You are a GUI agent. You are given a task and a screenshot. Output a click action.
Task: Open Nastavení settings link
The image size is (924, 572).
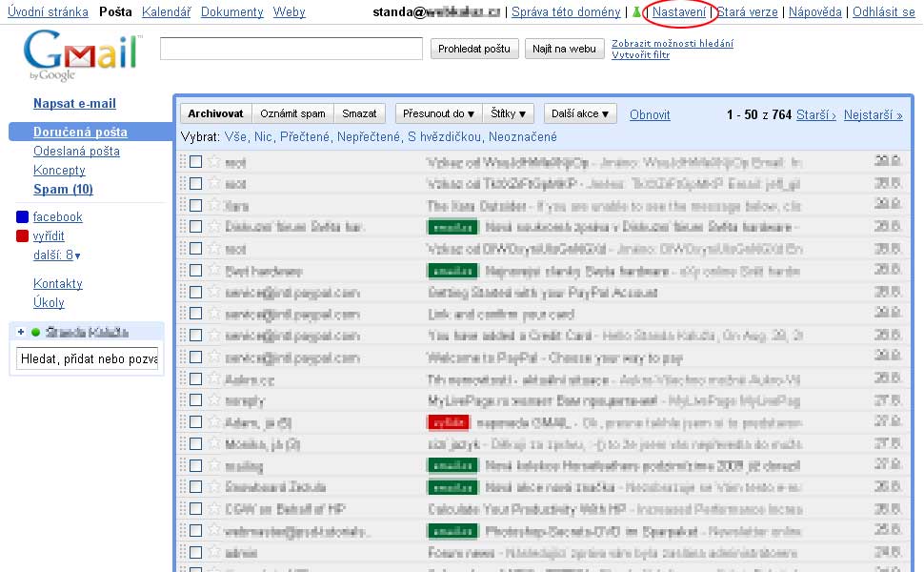point(679,11)
